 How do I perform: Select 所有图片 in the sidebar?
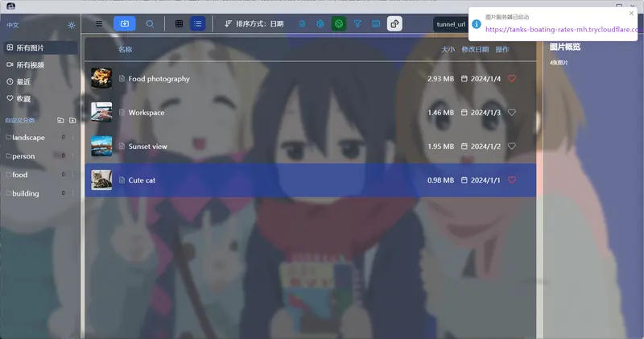[40, 48]
